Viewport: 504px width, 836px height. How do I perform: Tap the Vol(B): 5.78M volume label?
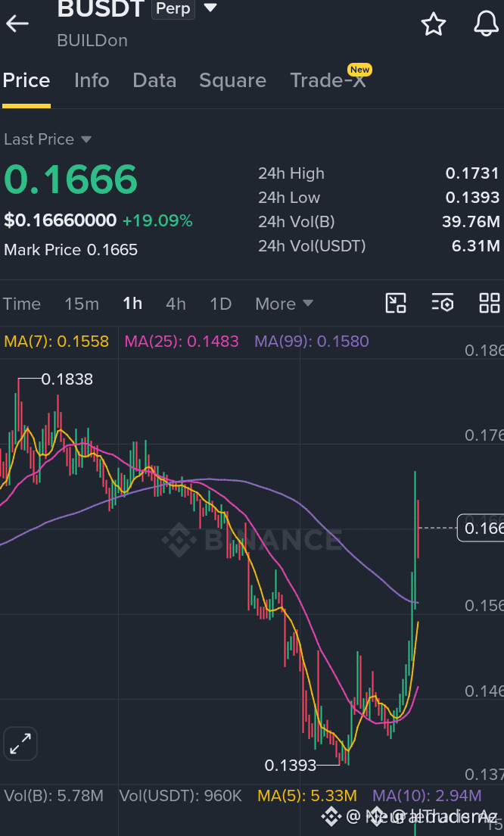[53, 796]
